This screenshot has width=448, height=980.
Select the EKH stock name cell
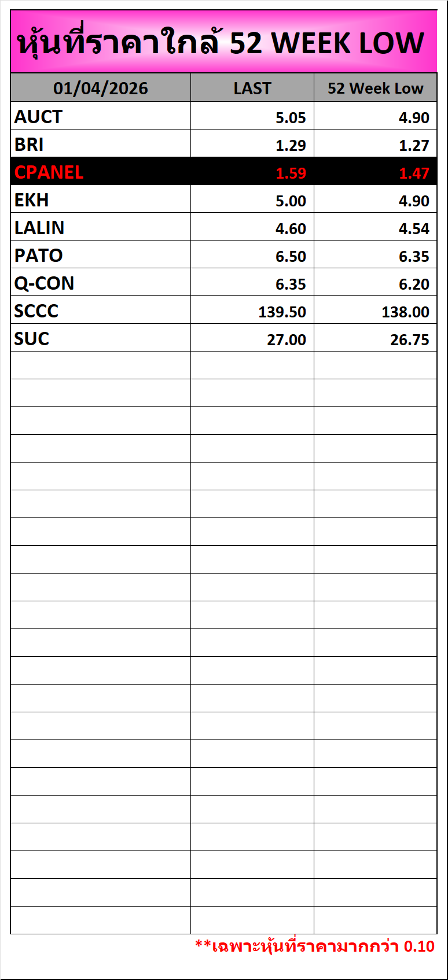point(32,200)
